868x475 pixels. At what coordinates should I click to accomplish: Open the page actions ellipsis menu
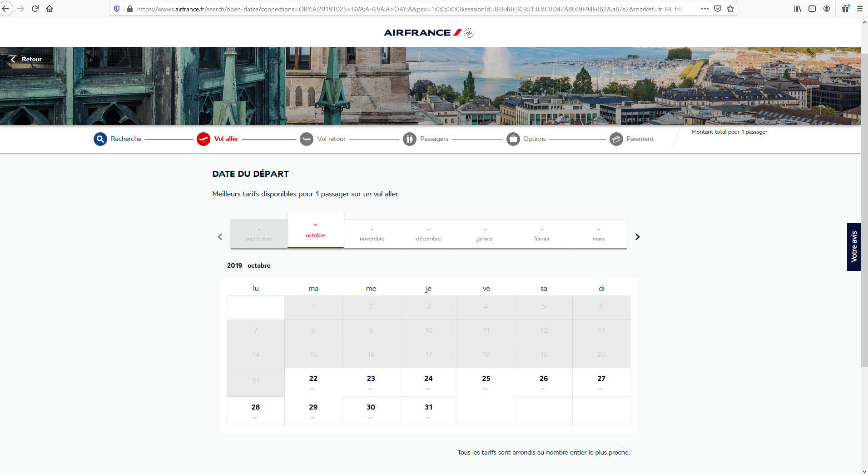pyautogui.click(x=704, y=9)
